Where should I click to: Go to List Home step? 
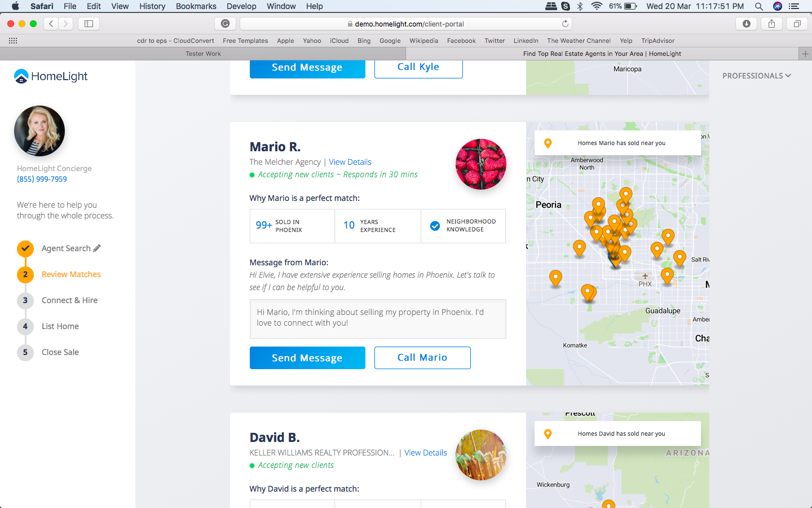(60, 326)
